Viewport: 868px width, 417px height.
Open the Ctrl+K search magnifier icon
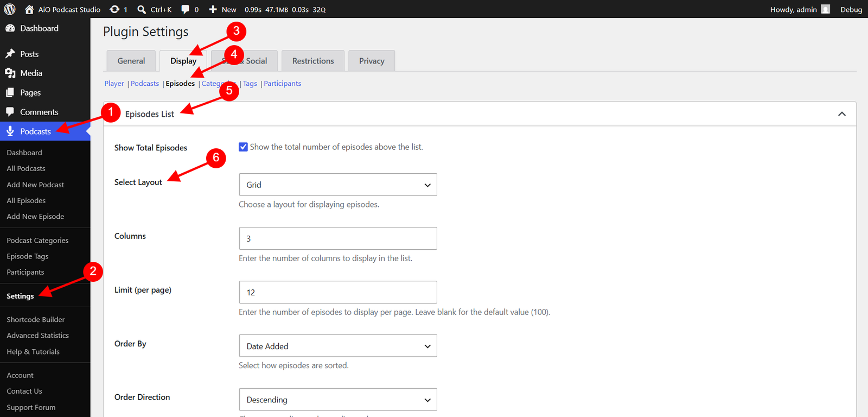point(142,9)
